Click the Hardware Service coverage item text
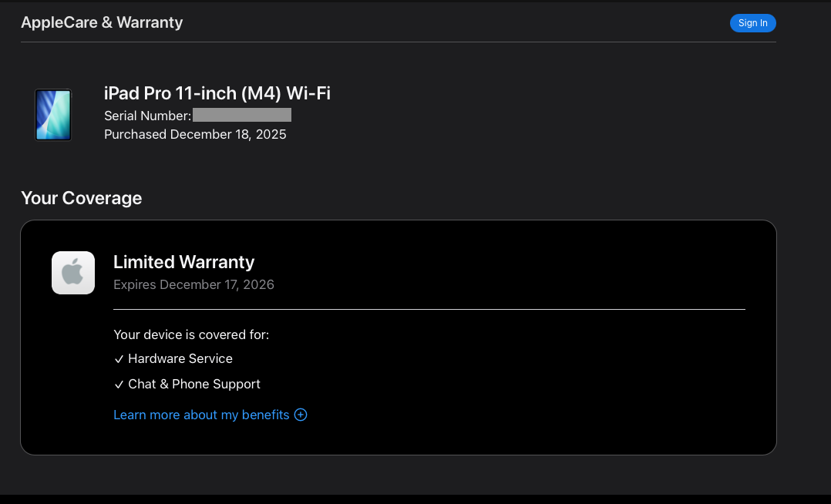Screen dimensions: 831x504 pyautogui.click(x=180, y=358)
